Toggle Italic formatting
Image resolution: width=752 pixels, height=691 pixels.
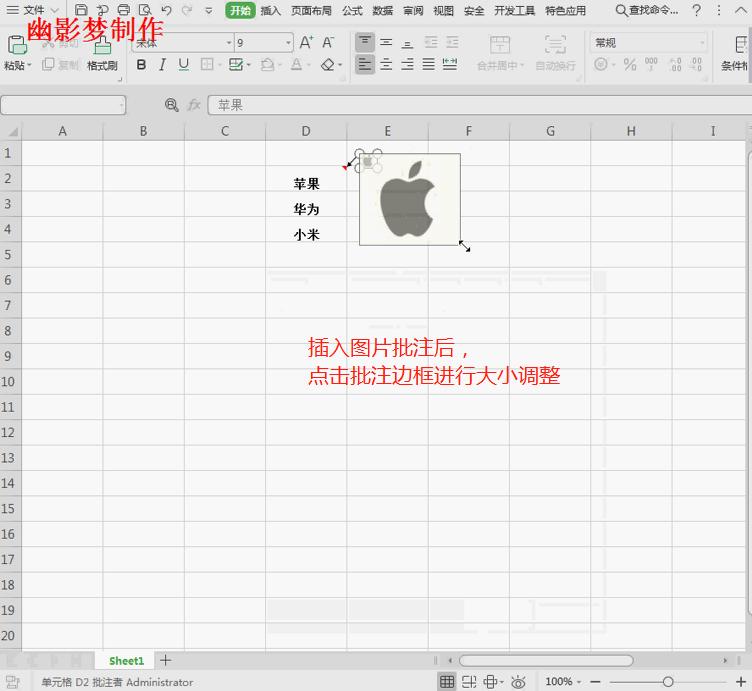point(163,64)
